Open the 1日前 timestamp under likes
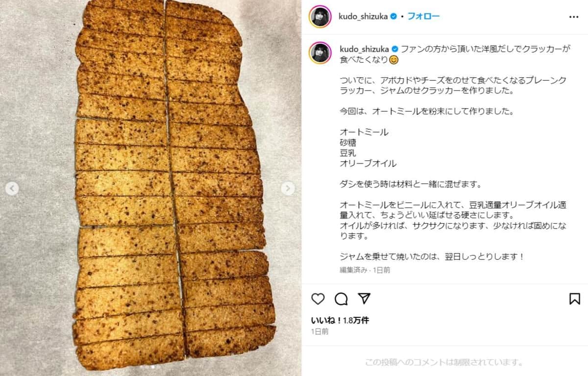 coord(319,331)
